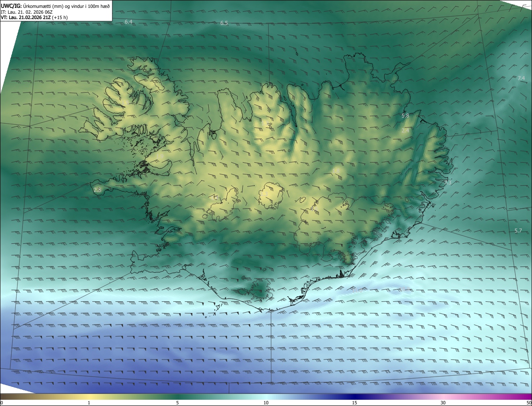Click the color scale tick label '10'
This screenshot has height=406, width=532.
pos(266,403)
